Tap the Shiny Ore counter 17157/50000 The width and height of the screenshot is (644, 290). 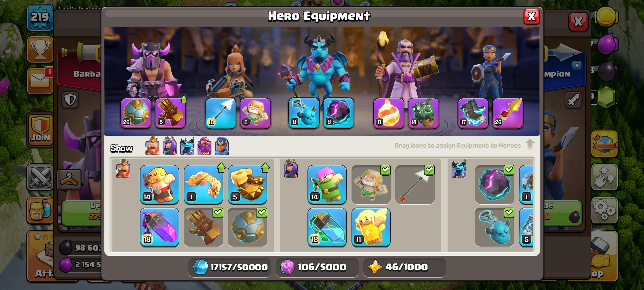[230, 267]
